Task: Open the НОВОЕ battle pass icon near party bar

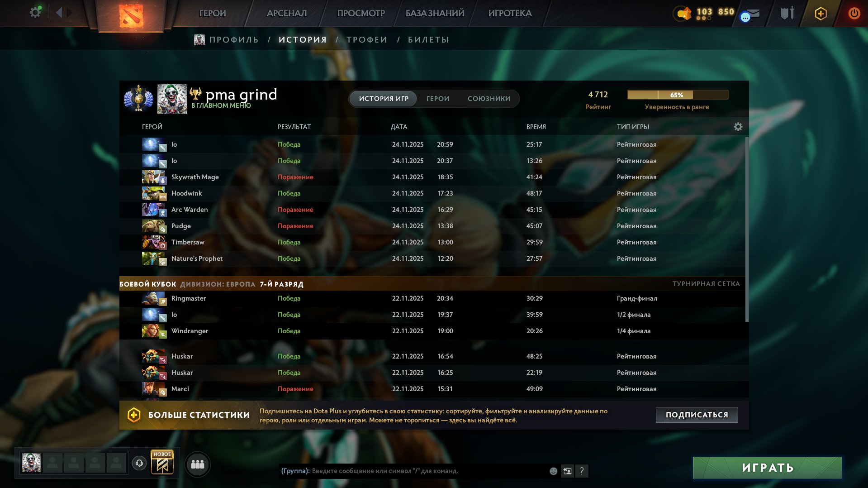Action: (163, 464)
